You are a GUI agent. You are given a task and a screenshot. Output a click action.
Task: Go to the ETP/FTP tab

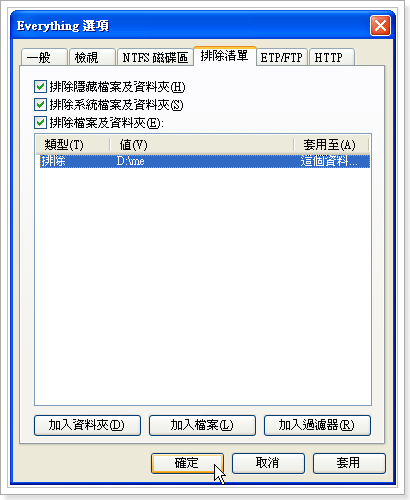(282, 57)
